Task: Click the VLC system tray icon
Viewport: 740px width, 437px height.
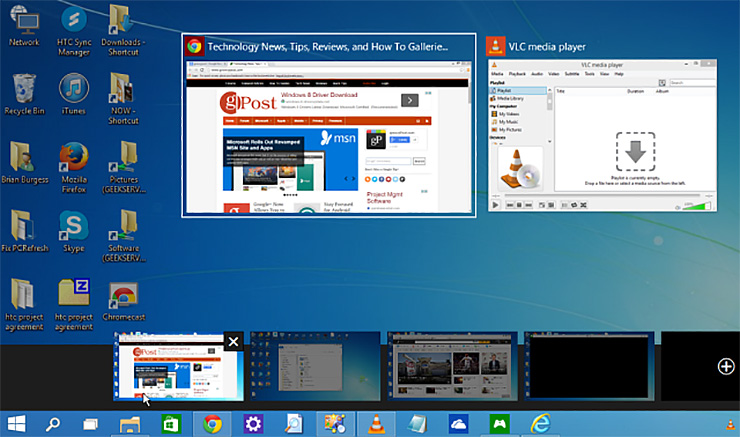Action: tap(731, 425)
